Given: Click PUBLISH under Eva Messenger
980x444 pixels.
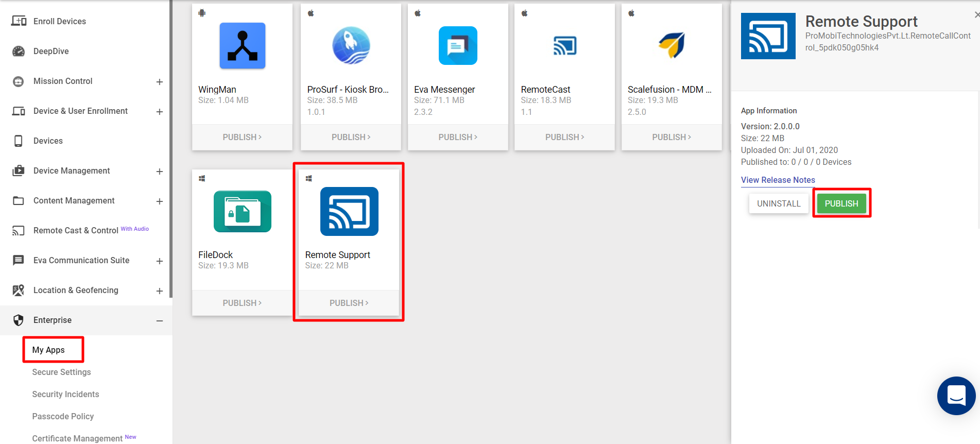Looking at the screenshot, I should coord(458,137).
